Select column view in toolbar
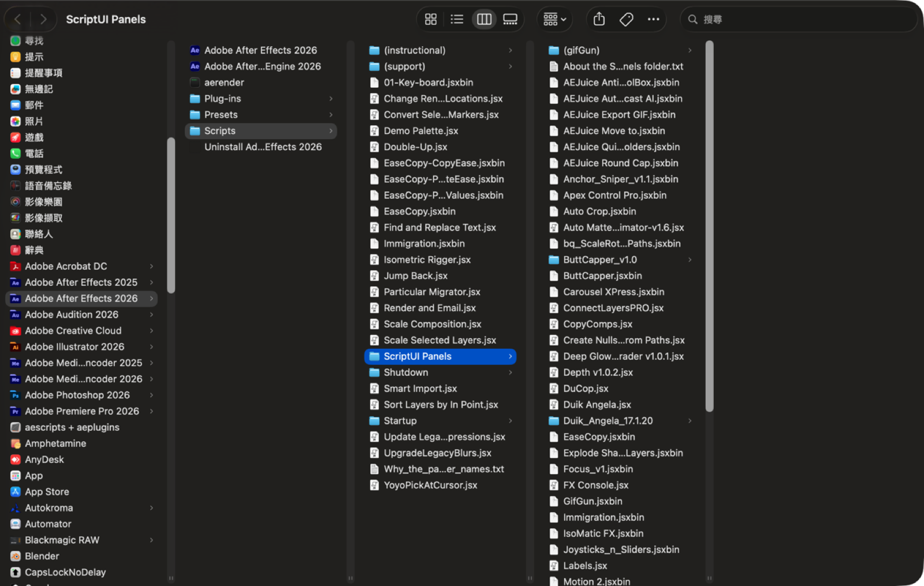Screen dimensions: 924x586 coord(484,20)
